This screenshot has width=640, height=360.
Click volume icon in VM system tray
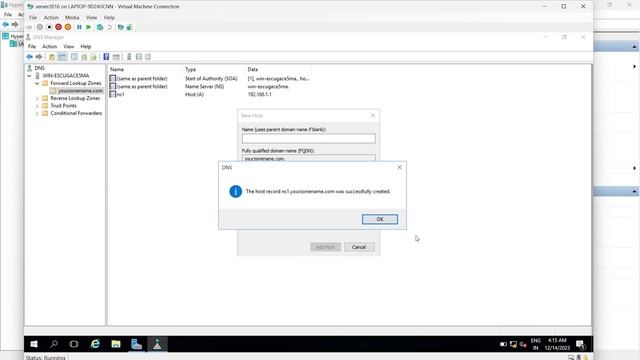click(523, 344)
